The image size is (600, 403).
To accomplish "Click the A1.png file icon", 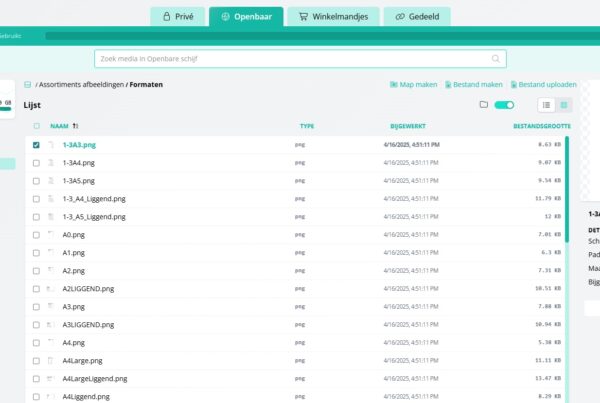I will click(x=51, y=253).
